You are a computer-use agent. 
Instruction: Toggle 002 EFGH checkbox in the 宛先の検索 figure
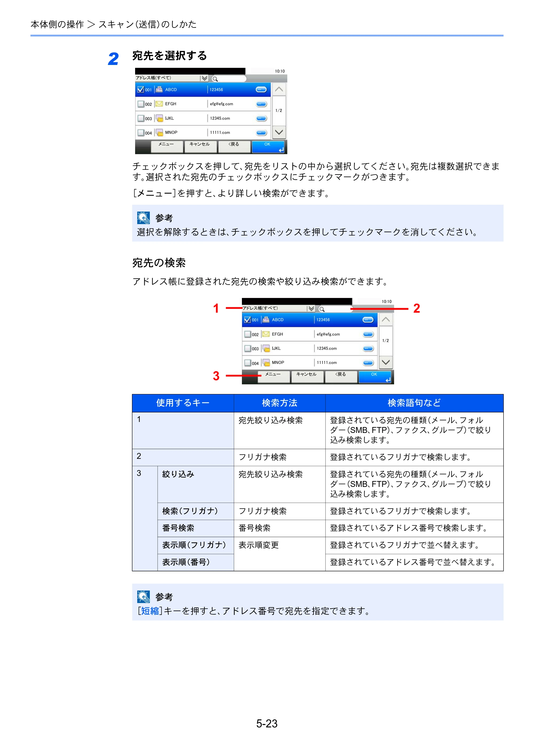coord(248,334)
